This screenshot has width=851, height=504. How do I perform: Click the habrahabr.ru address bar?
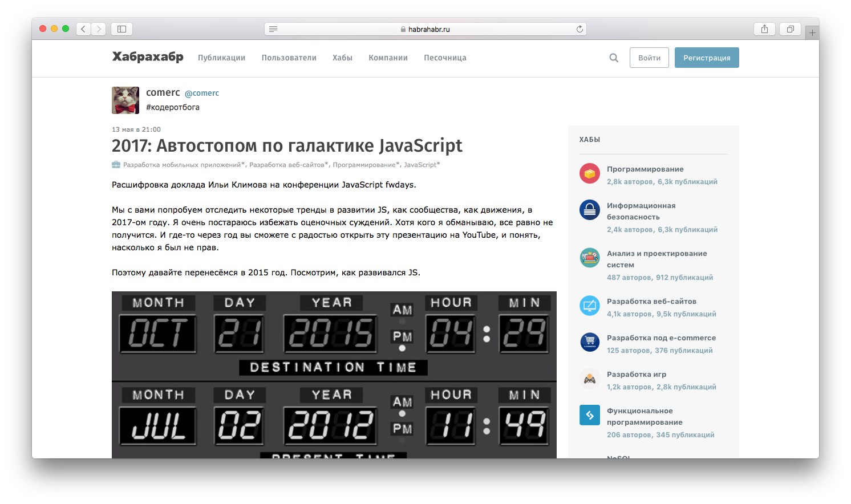[x=425, y=29]
